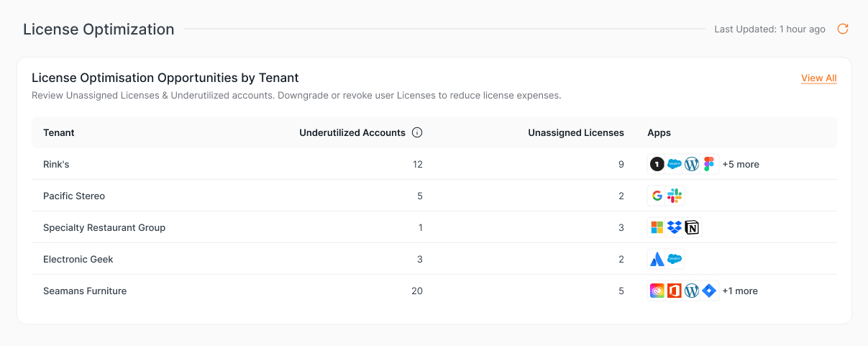Click the Tenant column header

tap(59, 132)
